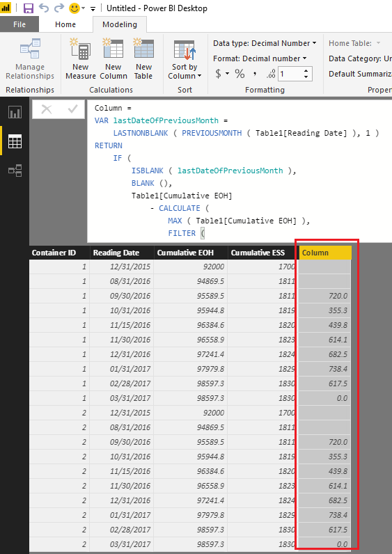The width and height of the screenshot is (392, 554).
Task: Click the FILTER function in formula
Action: coord(182,233)
